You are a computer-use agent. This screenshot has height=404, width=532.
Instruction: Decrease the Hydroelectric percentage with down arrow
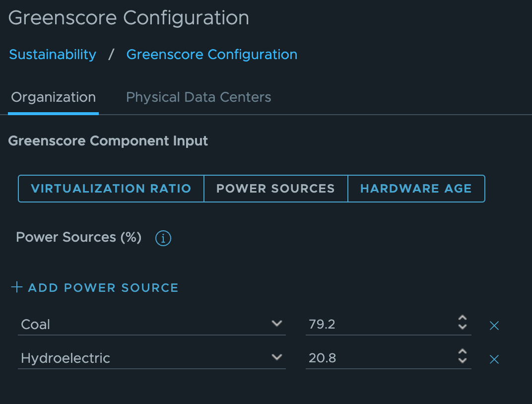tap(463, 360)
